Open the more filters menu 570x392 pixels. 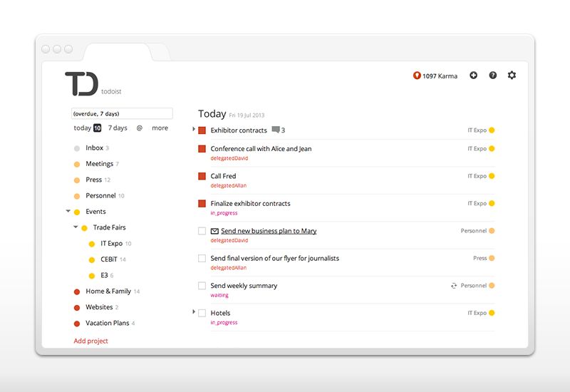pyautogui.click(x=160, y=128)
